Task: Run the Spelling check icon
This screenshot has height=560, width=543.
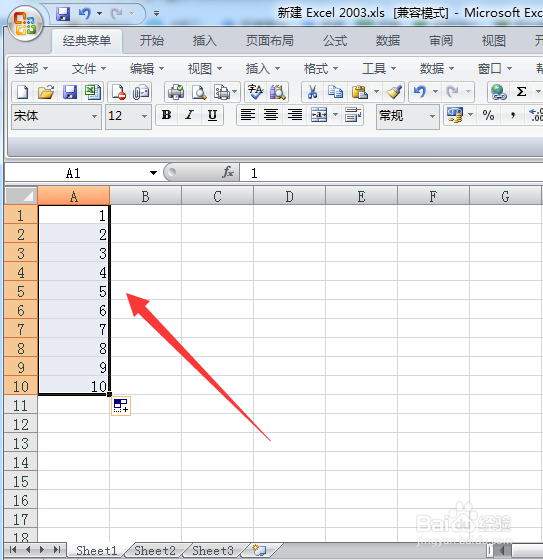Action: (255, 92)
